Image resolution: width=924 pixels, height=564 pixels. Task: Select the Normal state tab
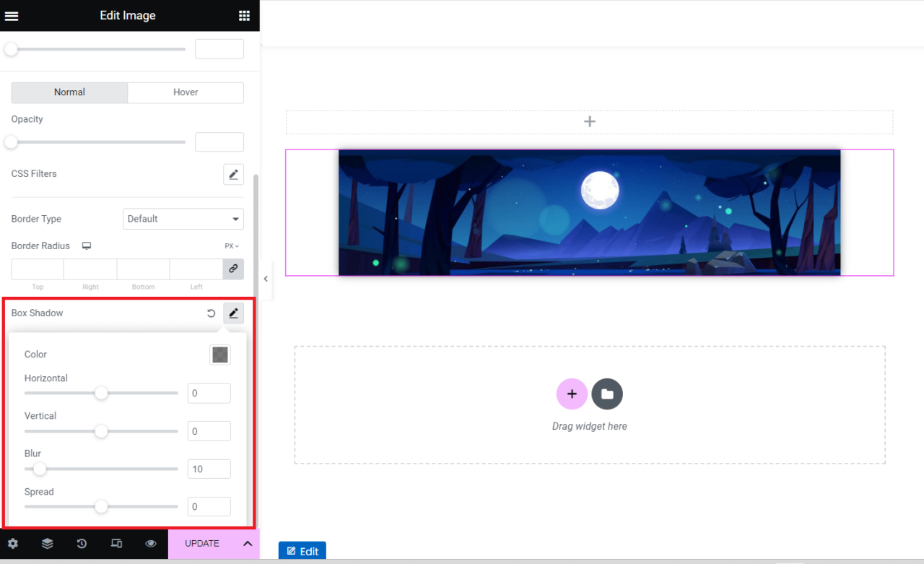[x=69, y=92]
